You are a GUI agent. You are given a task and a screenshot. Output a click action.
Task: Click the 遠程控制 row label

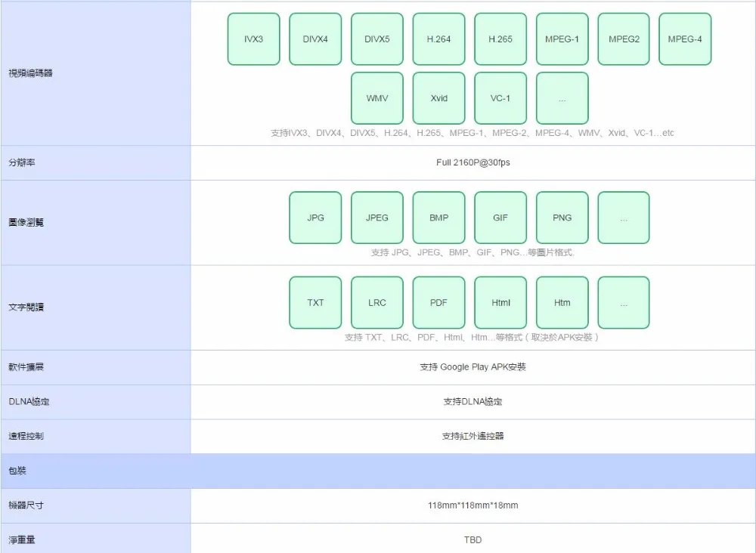pos(26,436)
